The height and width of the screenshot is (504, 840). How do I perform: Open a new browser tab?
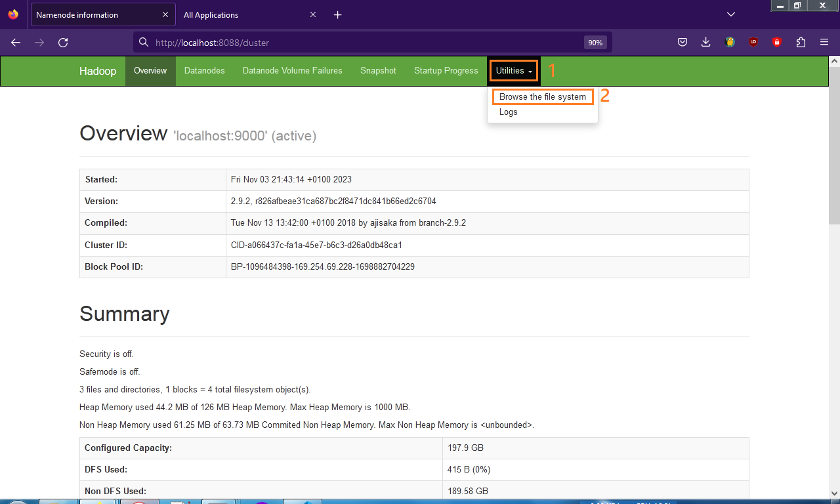[x=338, y=14]
